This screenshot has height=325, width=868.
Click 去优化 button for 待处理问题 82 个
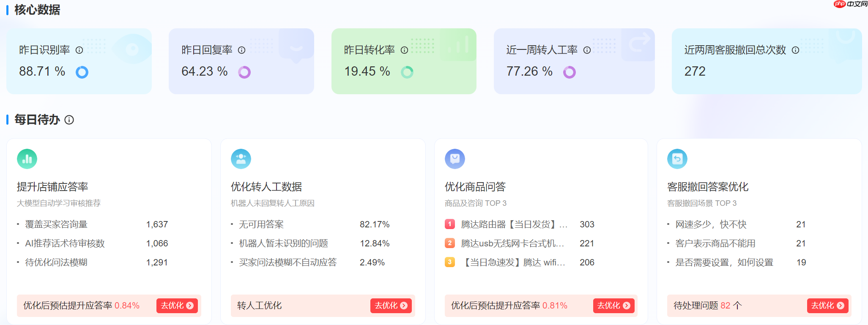point(827,306)
